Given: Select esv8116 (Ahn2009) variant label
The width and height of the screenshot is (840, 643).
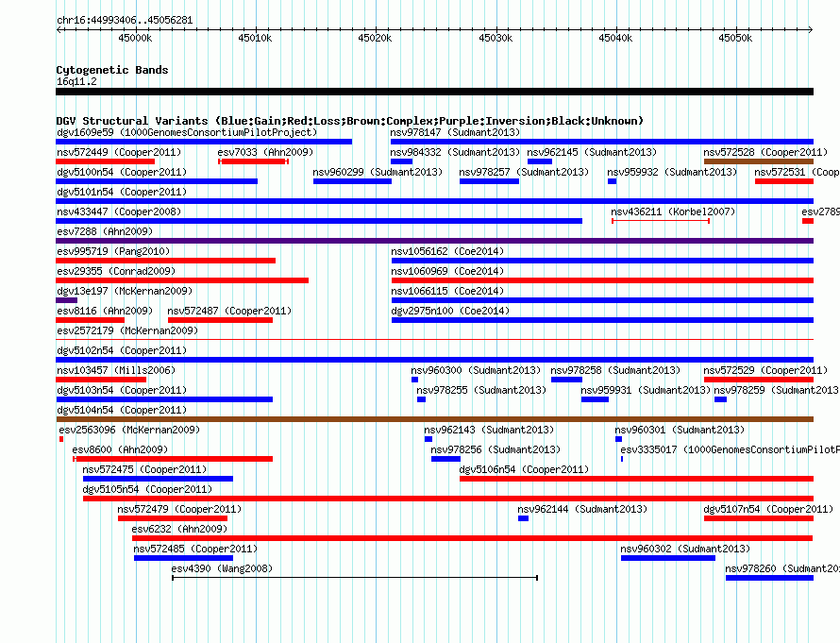Looking at the screenshot, I should click(105, 311).
